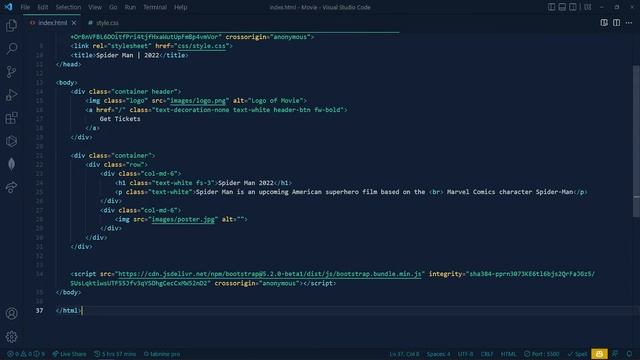640x360 pixels.
Task: Open the Extensions view
Action: [x=11, y=118]
